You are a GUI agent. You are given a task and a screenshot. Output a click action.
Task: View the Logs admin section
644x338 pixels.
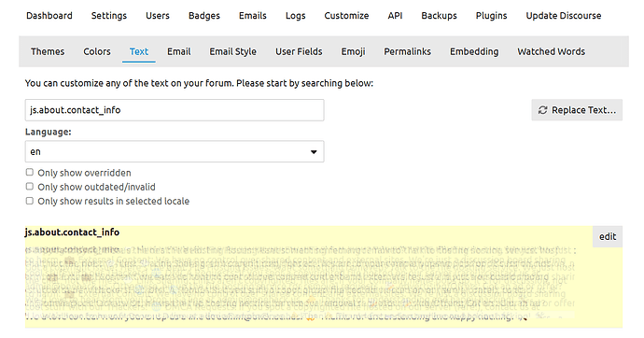(295, 16)
